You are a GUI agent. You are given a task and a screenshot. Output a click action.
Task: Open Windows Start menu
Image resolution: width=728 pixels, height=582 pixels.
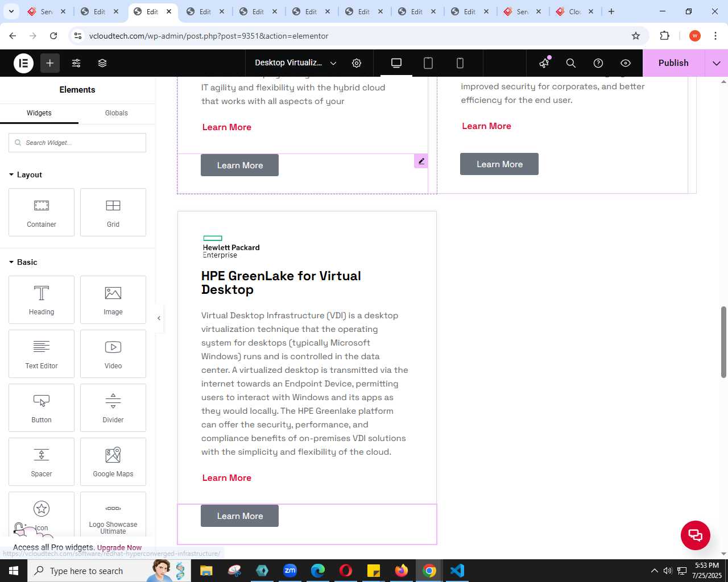pyautogui.click(x=14, y=571)
